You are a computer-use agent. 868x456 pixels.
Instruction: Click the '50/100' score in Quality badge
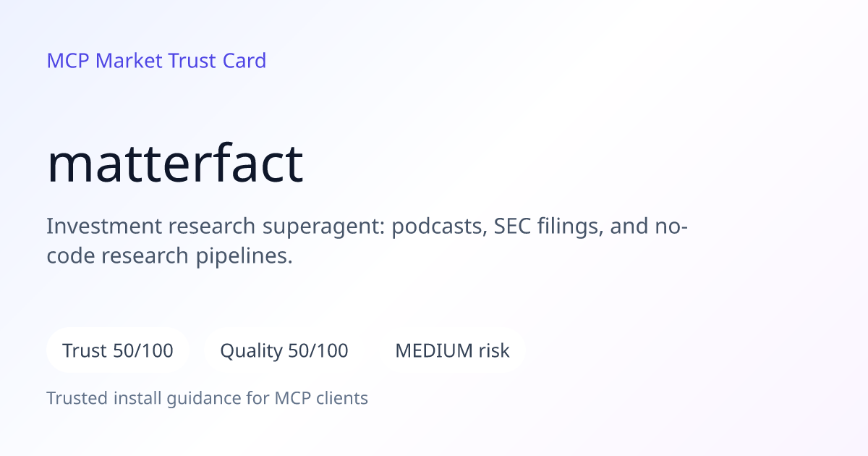tap(318, 351)
